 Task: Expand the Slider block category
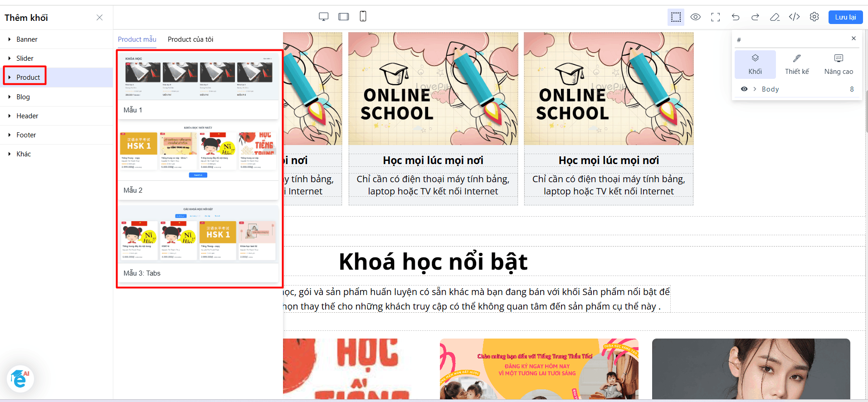[x=56, y=58]
